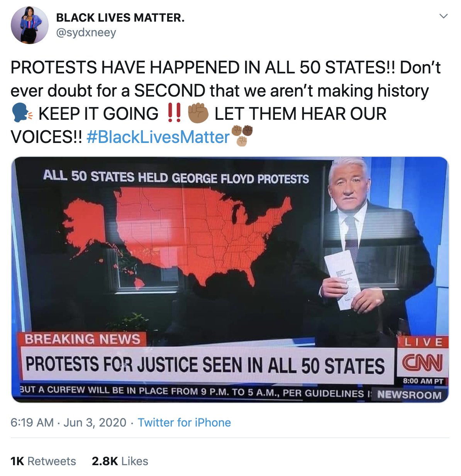Click the single raised fist emoji
The image size is (461, 476).
click(x=198, y=113)
